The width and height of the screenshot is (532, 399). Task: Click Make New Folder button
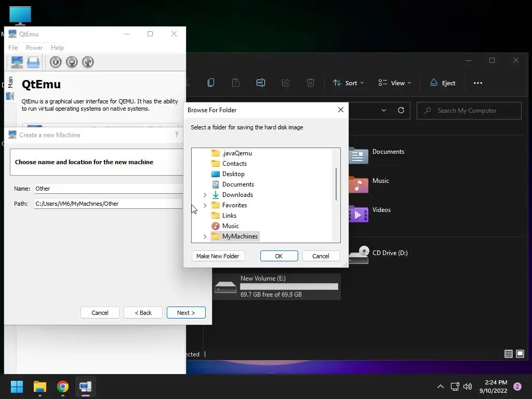(218, 256)
